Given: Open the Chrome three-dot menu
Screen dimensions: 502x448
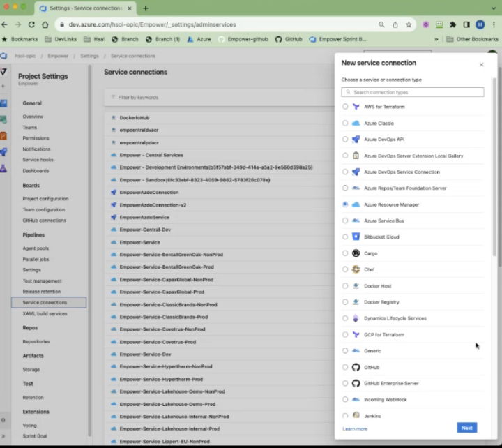Looking at the screenshot, I should 494,24.
